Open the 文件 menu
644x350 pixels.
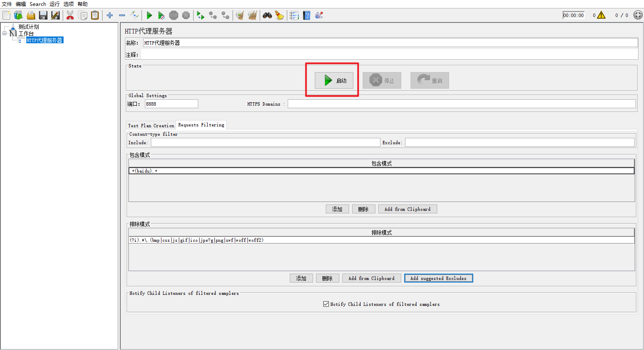[x=7, y=4]
